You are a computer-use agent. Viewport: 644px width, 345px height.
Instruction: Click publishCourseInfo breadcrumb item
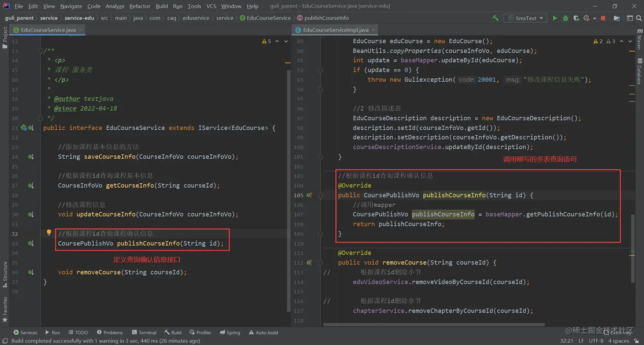coord(322,18)
